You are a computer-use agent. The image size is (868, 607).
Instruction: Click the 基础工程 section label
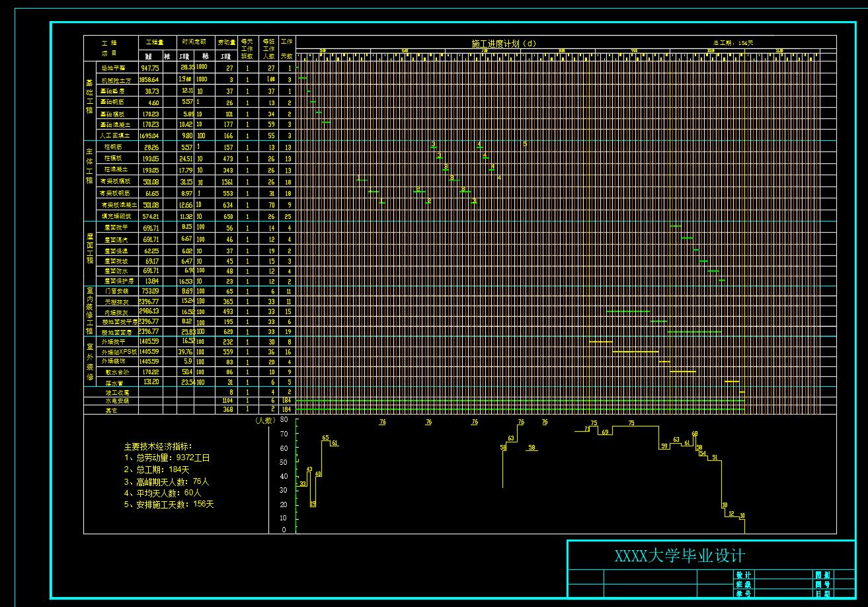tap(90, 97)
